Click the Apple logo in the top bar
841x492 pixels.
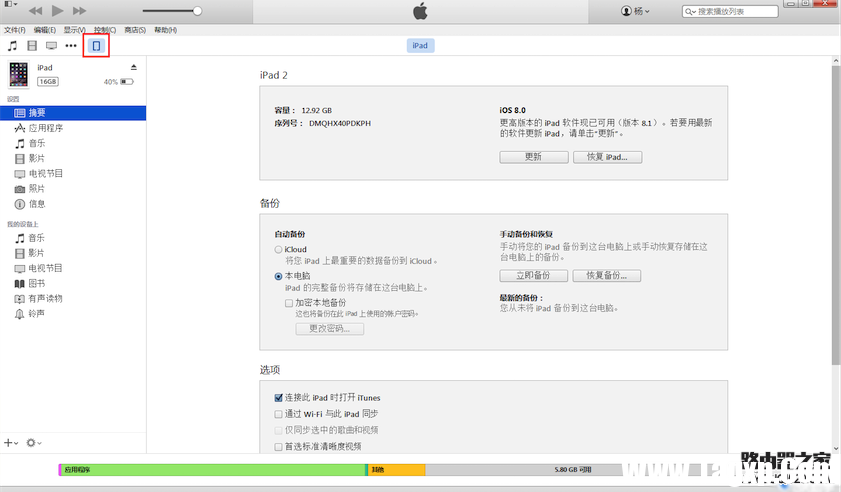click(420, 11)
